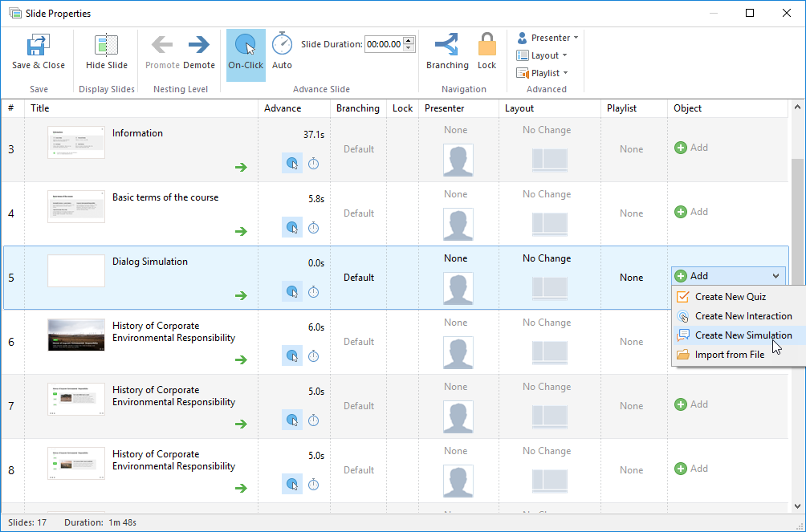
Task: Click presenter avatar in slide 4 row
Action: (458, 225)
